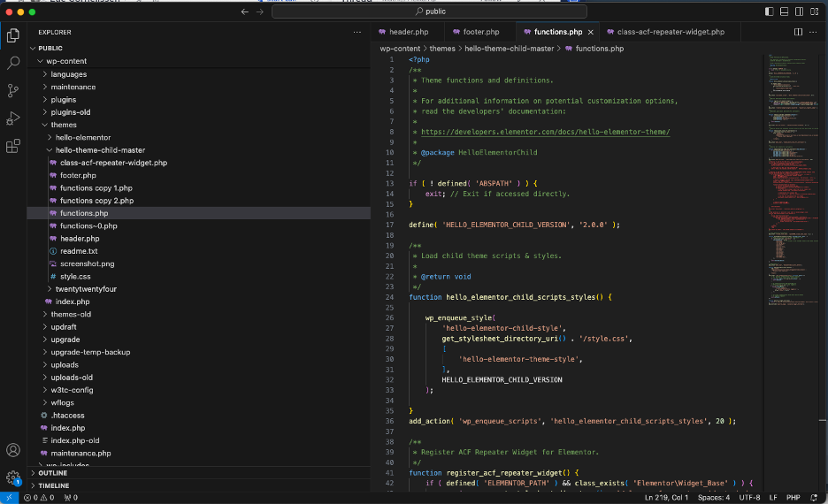The width and height of the screenshot is (828, 504).
Task: Open the Manage gear settings icon
Action: pyautogui.click(x=13, y=478)
